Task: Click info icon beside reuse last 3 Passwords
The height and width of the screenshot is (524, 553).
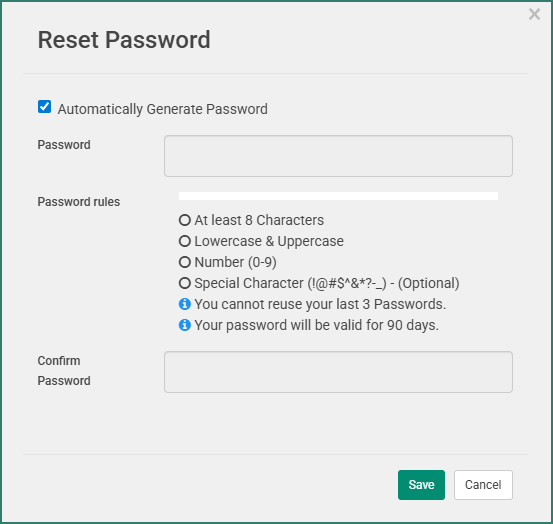Action: 184,304
